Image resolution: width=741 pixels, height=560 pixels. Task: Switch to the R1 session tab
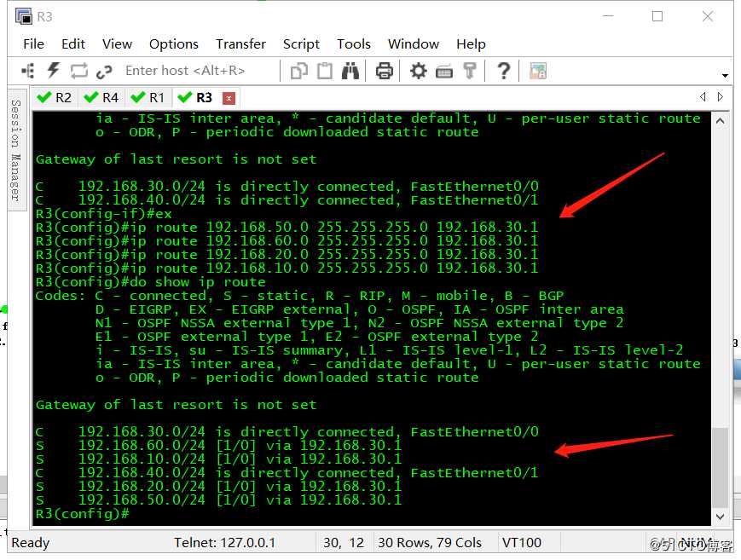pos(148,98)
